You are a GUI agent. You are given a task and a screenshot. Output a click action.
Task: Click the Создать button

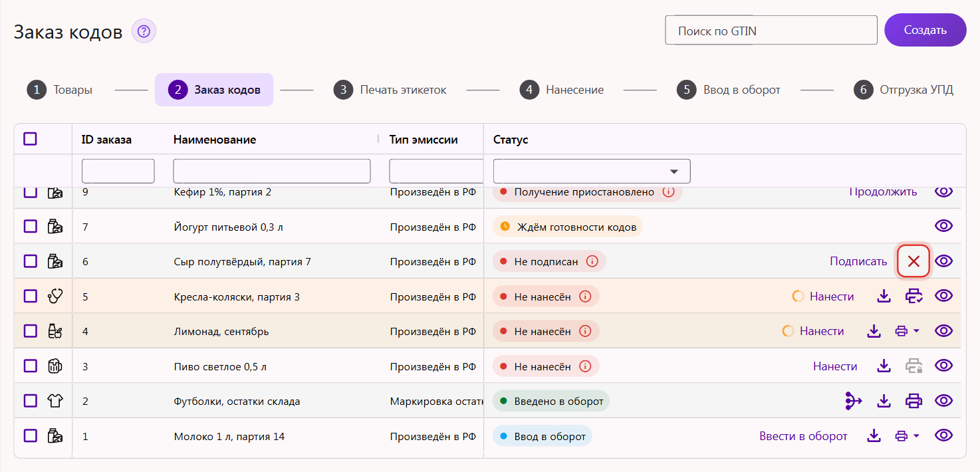(925, 30)
